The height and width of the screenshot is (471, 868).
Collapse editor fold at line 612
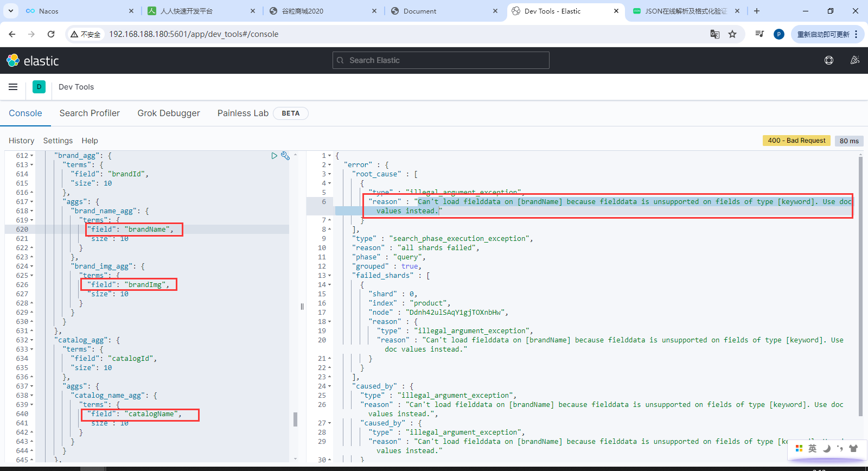click(32, 156)
